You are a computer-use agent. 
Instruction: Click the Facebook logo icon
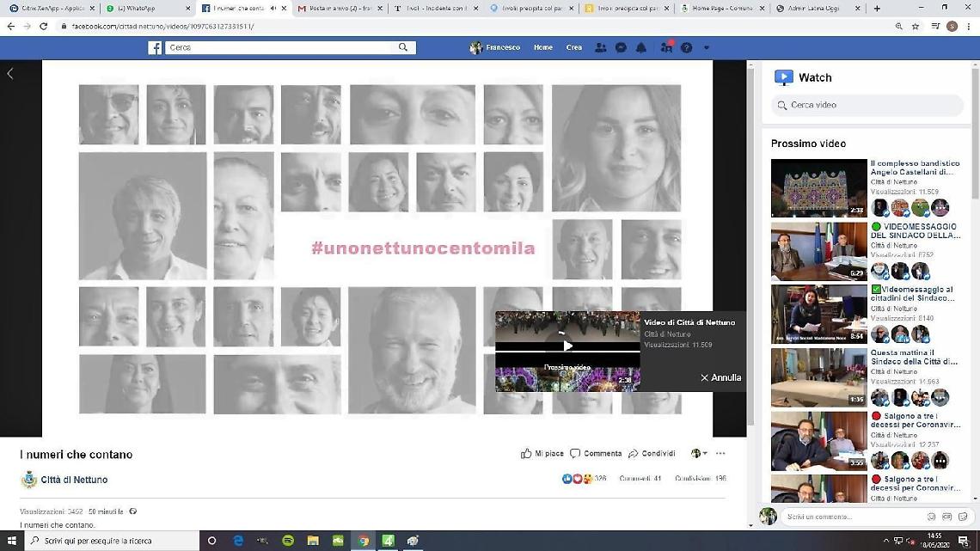pos(155,48)
